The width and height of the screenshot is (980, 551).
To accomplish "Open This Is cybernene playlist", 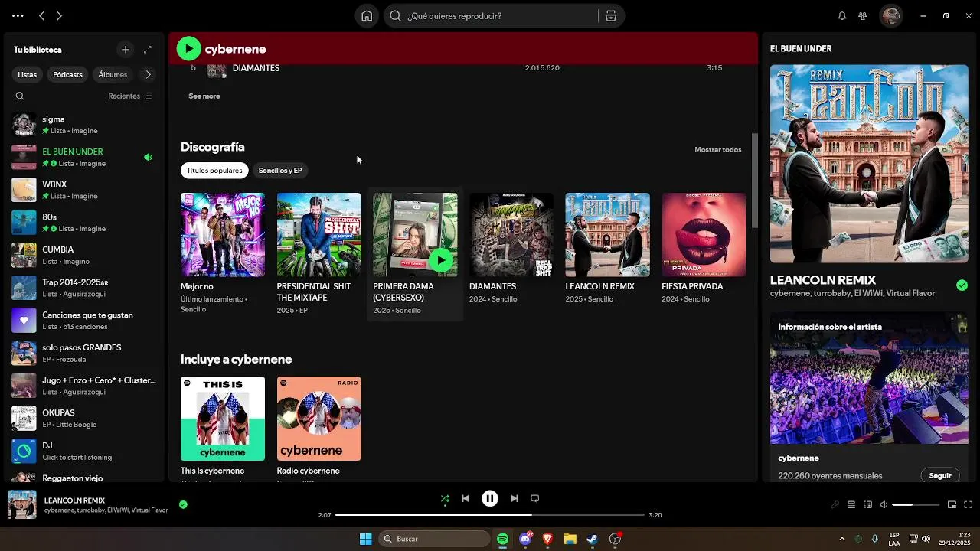I will click(x=223, y=419).
